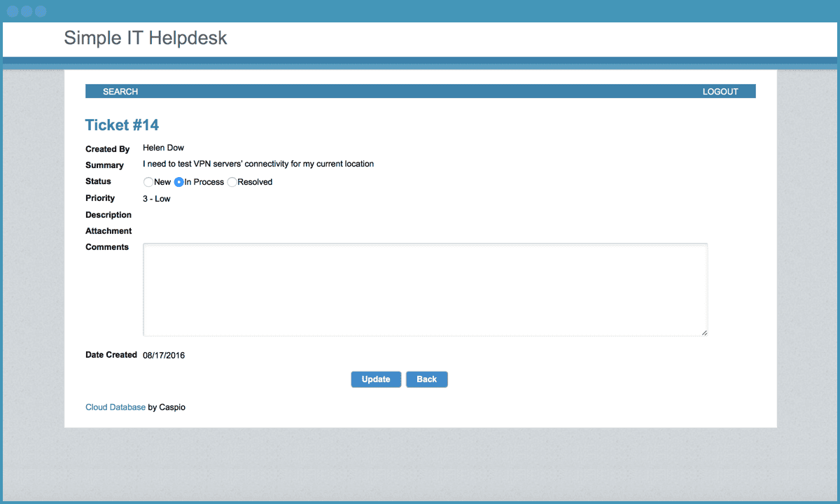
Task: Grab the Comments box resize handle
Action: pyautogui.click(x=704, y=332)
